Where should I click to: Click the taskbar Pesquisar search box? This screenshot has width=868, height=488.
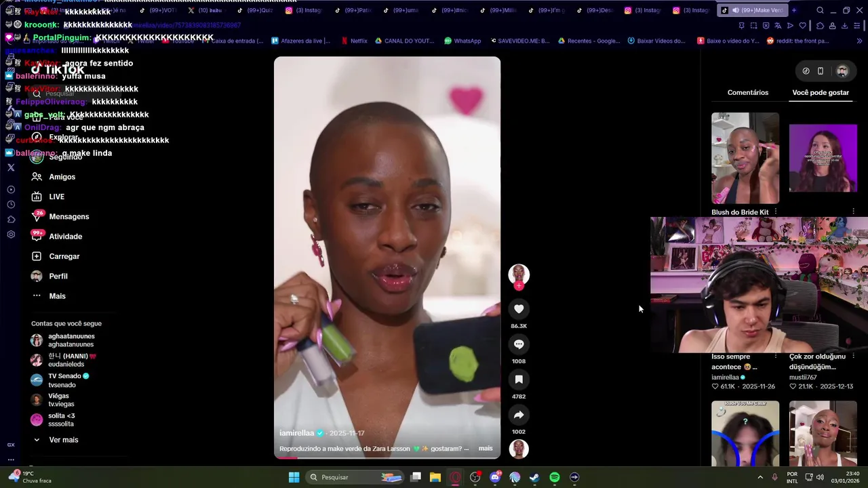pos(355,477)
